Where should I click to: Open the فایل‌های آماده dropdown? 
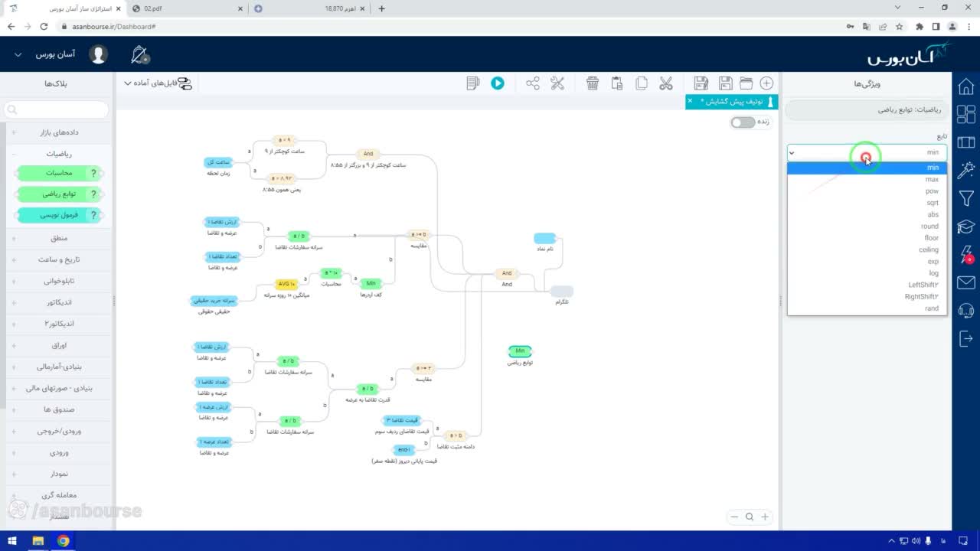pos(158,83)
